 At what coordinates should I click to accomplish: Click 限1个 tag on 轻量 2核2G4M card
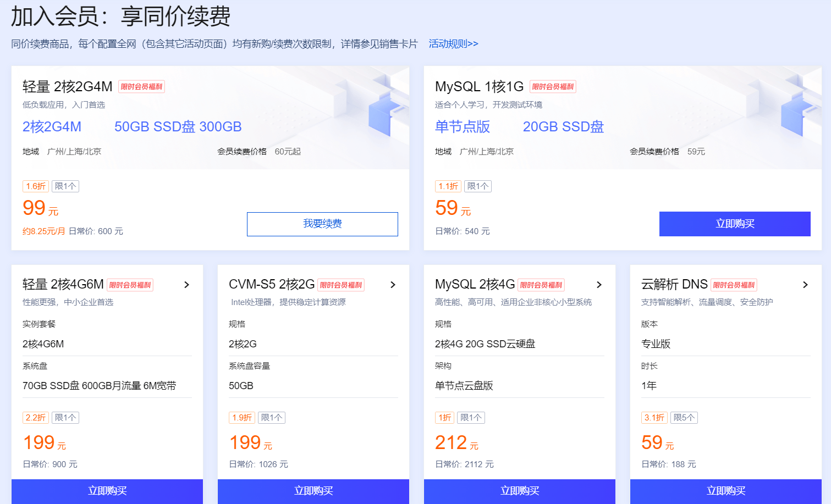(65, 186)
